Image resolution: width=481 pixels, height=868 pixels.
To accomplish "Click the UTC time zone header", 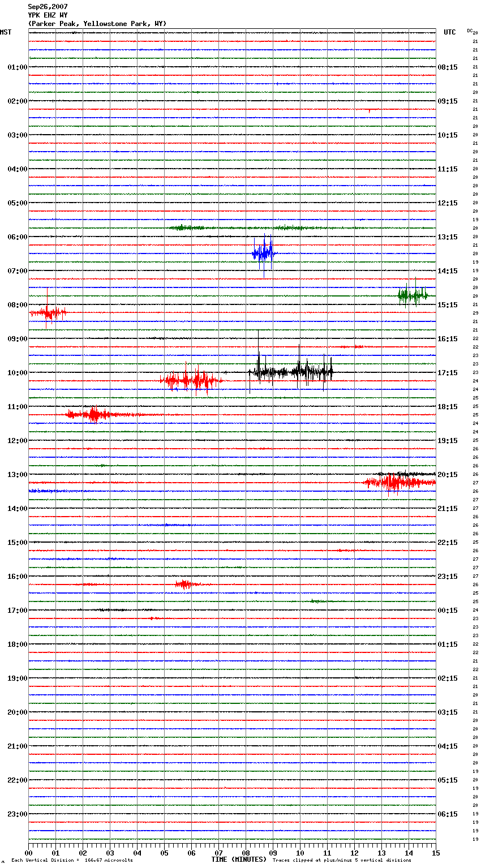I will 450,32.
